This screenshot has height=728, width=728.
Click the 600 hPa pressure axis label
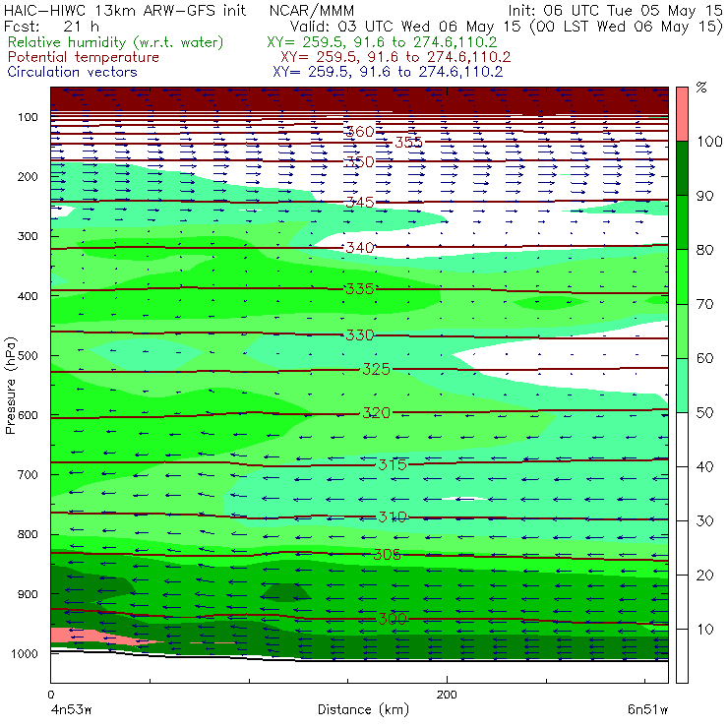(x=28, y=415)
